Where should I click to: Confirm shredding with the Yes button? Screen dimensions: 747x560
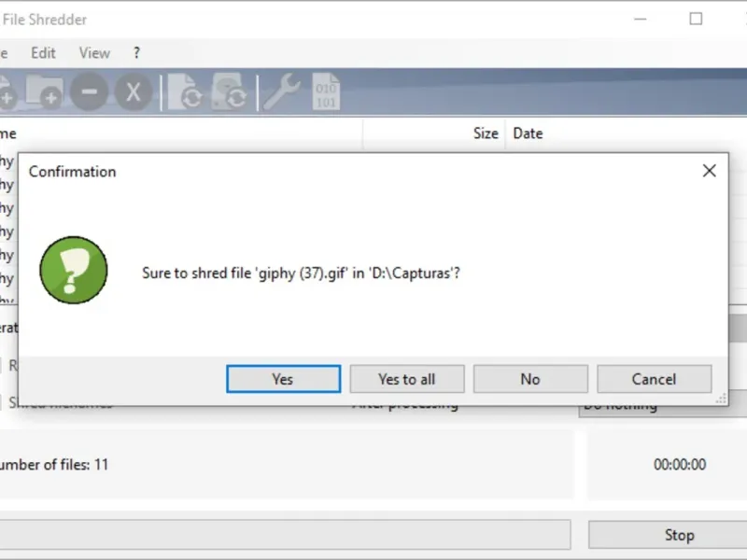coord(284,379)
